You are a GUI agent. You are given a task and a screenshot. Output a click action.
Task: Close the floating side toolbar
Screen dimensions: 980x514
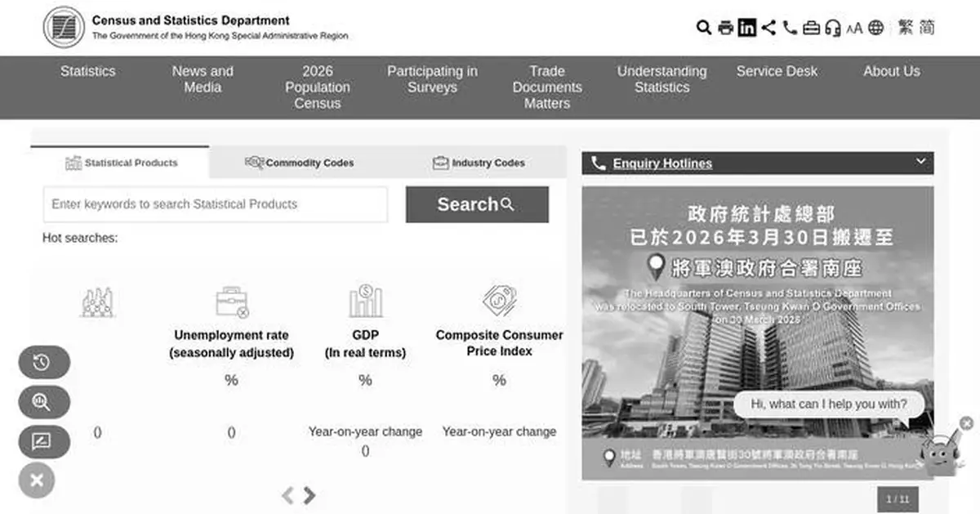coord(37,480)
